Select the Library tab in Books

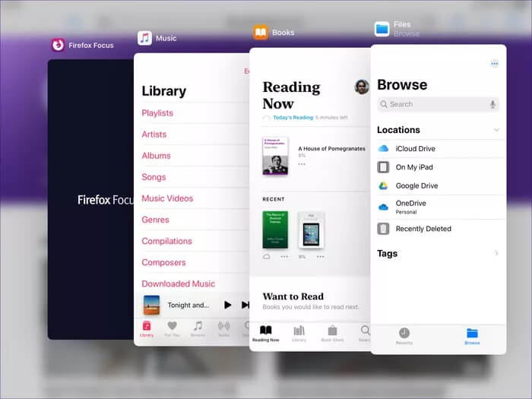[299, 334]
